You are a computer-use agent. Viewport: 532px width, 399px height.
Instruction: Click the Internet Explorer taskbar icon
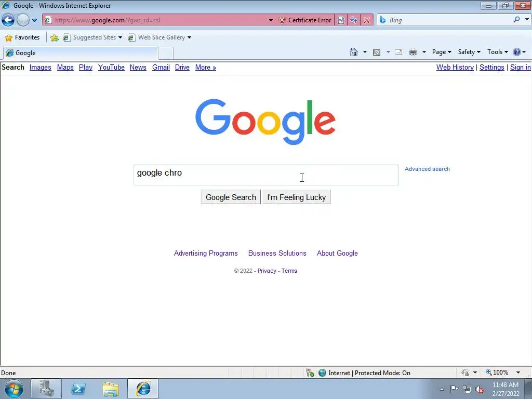coord(143,389)
